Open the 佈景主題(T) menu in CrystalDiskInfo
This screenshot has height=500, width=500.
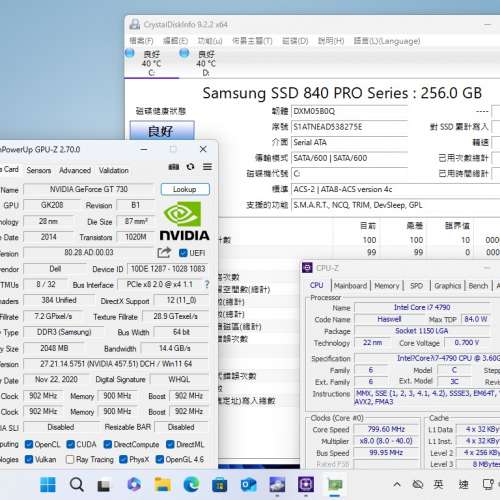click(x=252, y=41)
